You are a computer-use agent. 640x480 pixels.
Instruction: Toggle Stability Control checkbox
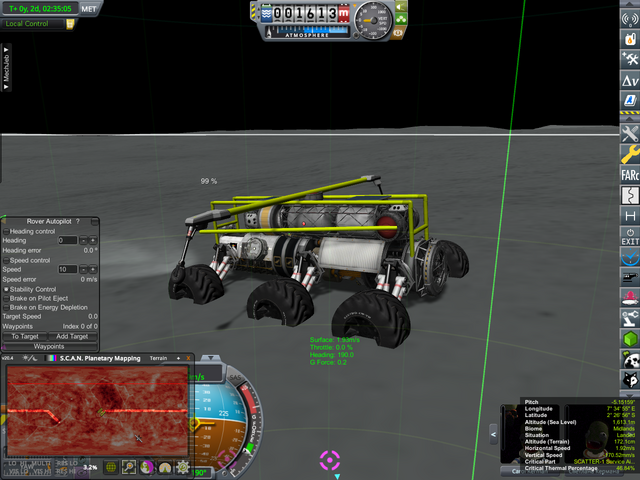coord(6,289)
